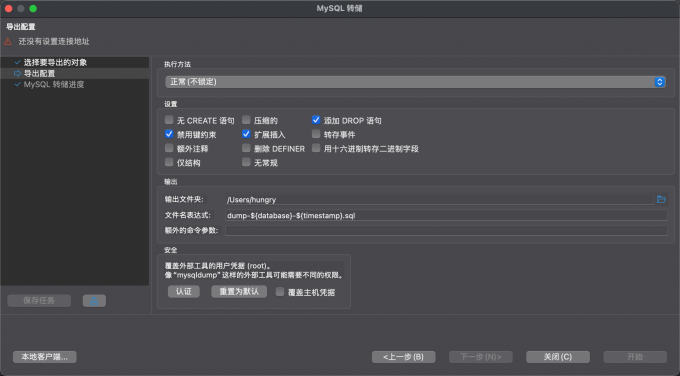Select the MySQL 转储进度 step in sidebar
Image resolution: width=680 pixels, height=376 pixels.
click(x=75, y=84)
